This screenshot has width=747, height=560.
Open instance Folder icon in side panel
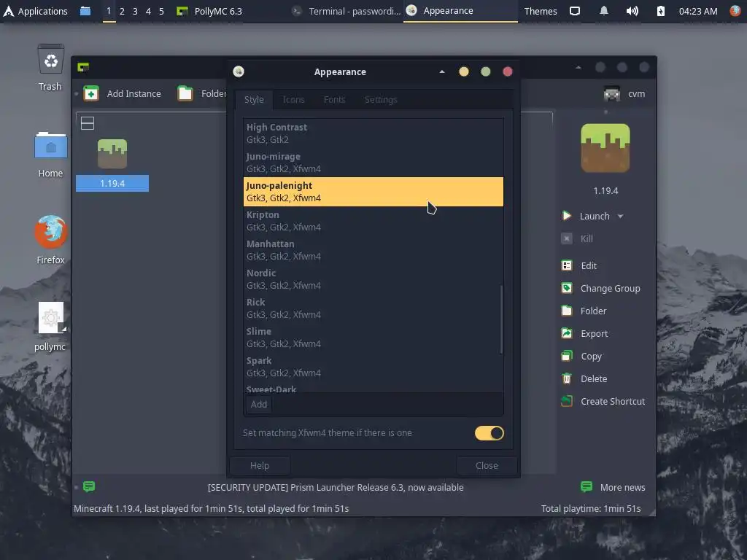tap(566, 311)
